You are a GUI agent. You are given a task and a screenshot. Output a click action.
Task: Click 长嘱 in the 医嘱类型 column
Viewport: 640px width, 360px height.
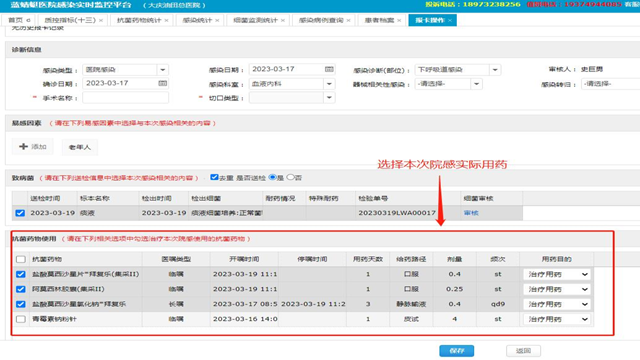pos(176,304)
